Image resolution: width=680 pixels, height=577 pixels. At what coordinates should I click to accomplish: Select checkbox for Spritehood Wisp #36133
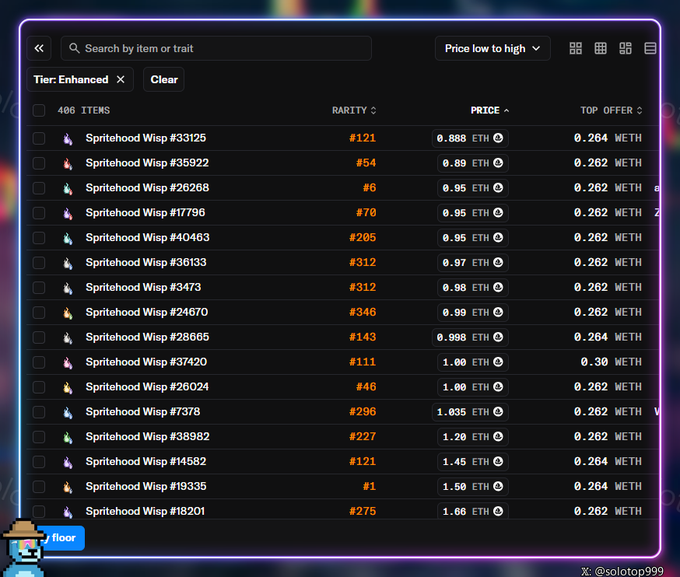click(39, 262)
